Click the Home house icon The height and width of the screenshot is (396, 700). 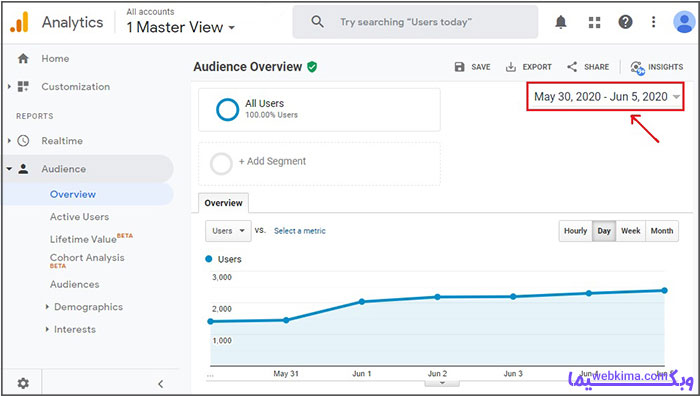pos(23,58)
